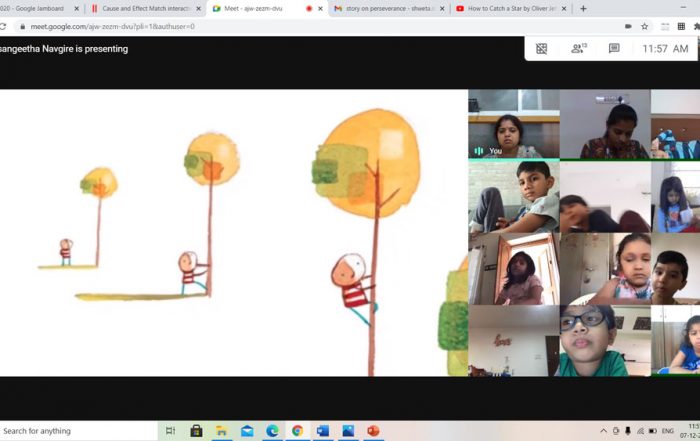View site info via the lock icon

click(22, 26)
